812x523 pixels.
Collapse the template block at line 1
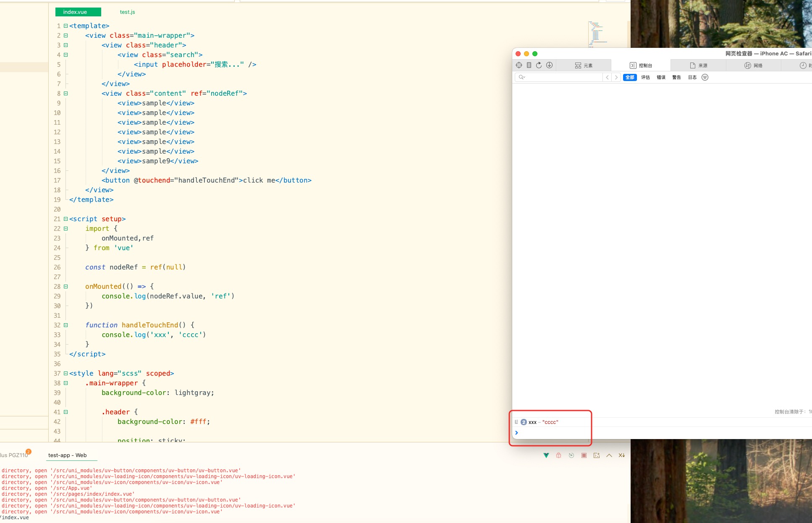pyautogui.click(x=65, y=26)
